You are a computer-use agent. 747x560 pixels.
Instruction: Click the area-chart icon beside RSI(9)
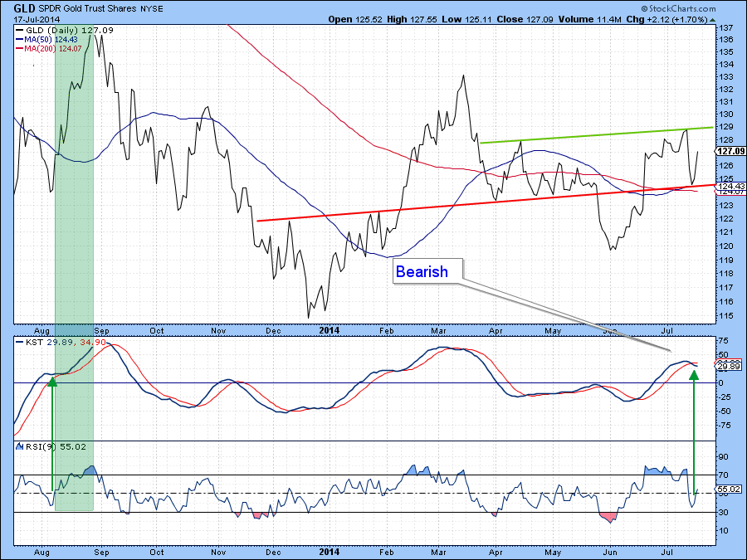coord(20,446)
